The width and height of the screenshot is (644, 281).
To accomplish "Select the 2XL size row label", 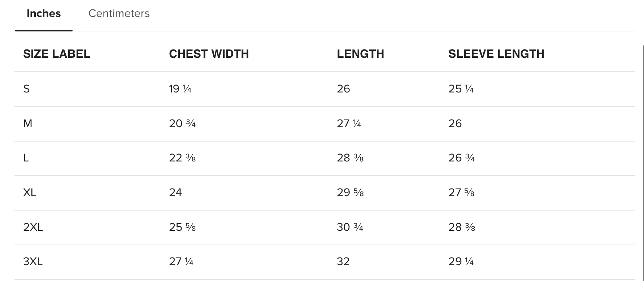I will click(x=33, y=227).
